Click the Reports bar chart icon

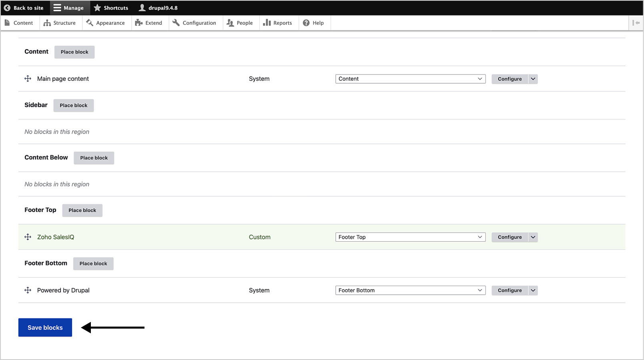point(267,23)
